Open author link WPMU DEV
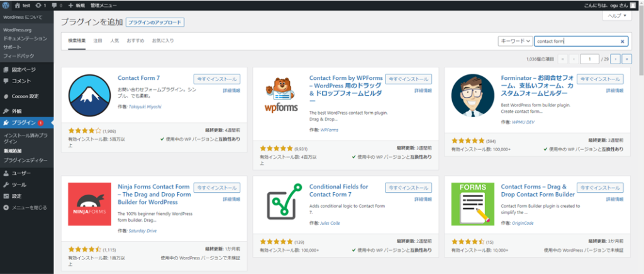Viewport: 644px width, 274px height. (523, 122)
